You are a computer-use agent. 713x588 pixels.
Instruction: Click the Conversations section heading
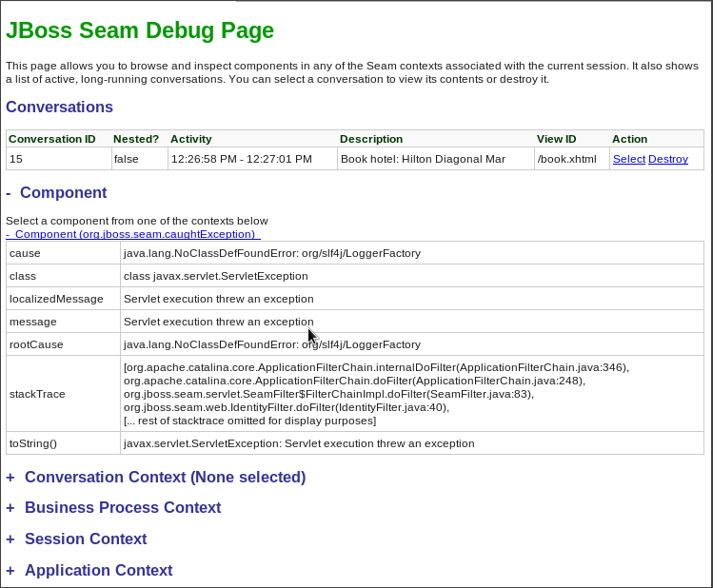[59, 107]
